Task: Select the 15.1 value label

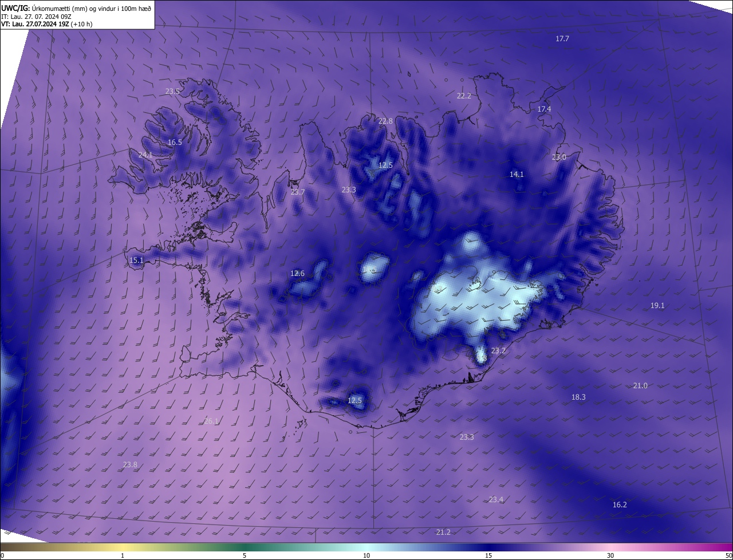Action: [x=136, y=261]
